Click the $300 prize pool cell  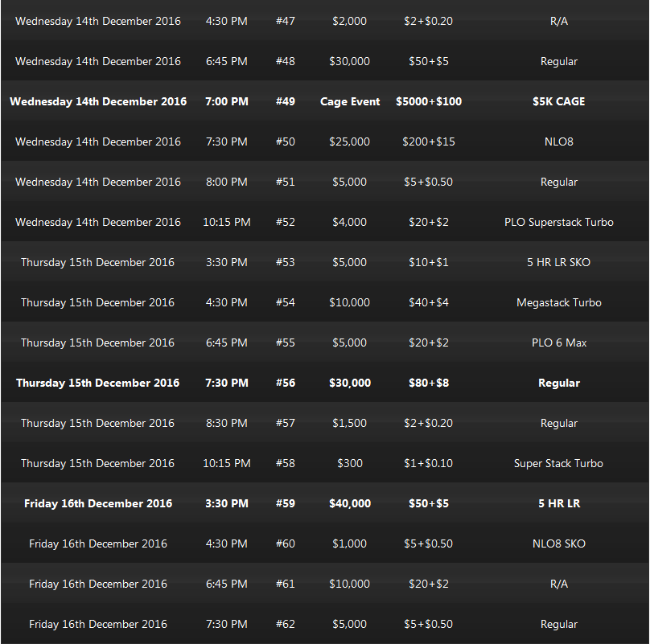[349, 463]
